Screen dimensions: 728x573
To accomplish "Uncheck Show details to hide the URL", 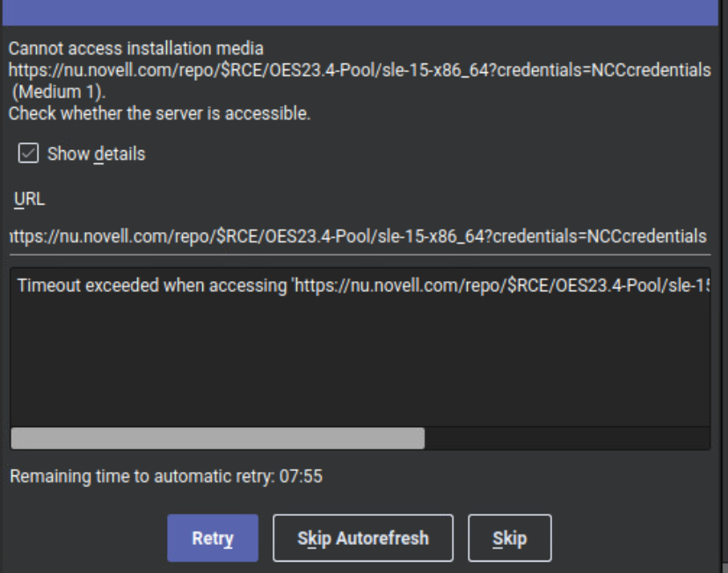I will click(29, 154).
